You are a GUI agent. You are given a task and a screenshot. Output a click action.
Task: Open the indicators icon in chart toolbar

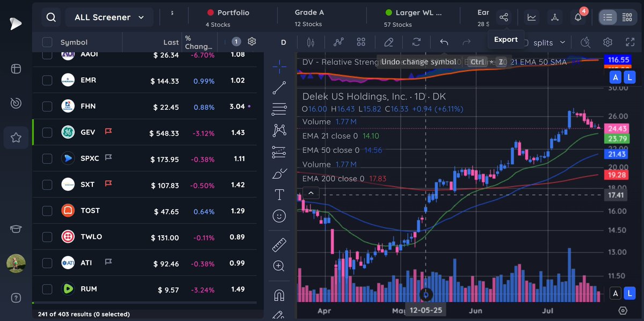[339, 42]
